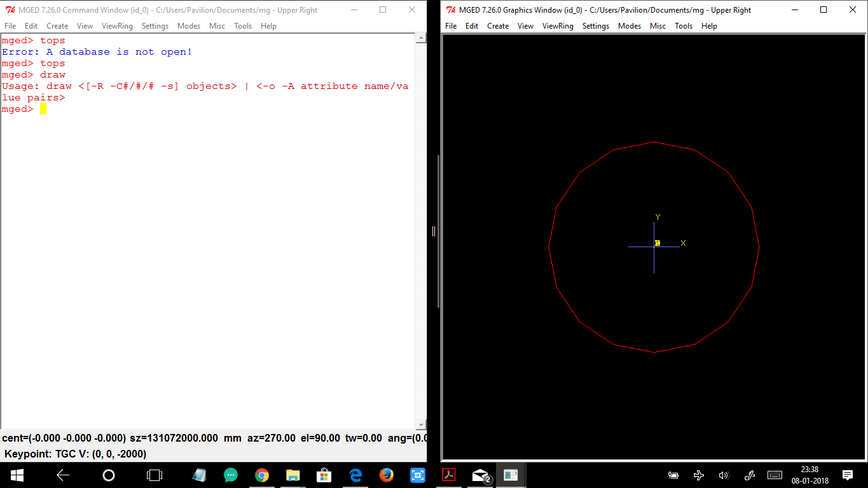Open Microsoft Store from taskbar

click(324, 475)
